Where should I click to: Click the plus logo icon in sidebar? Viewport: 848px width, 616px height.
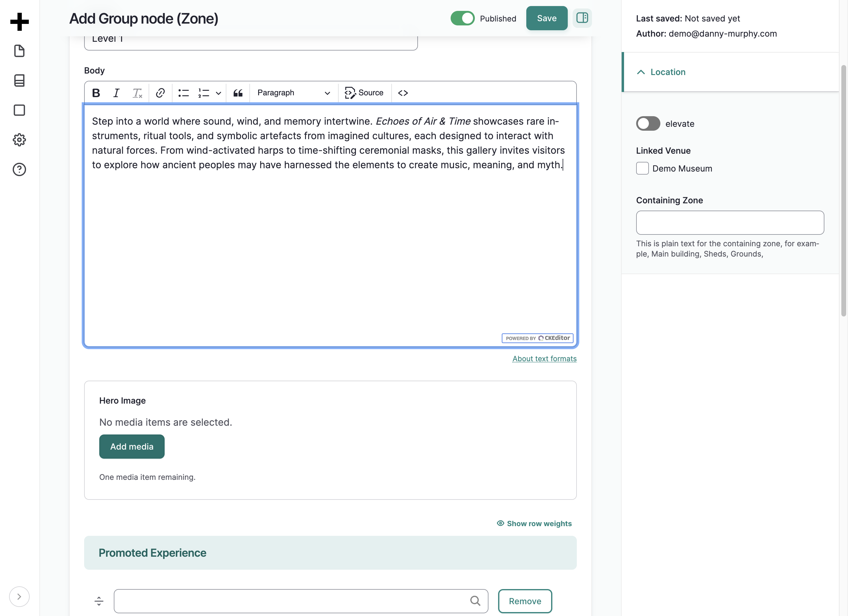click(19, 22)
